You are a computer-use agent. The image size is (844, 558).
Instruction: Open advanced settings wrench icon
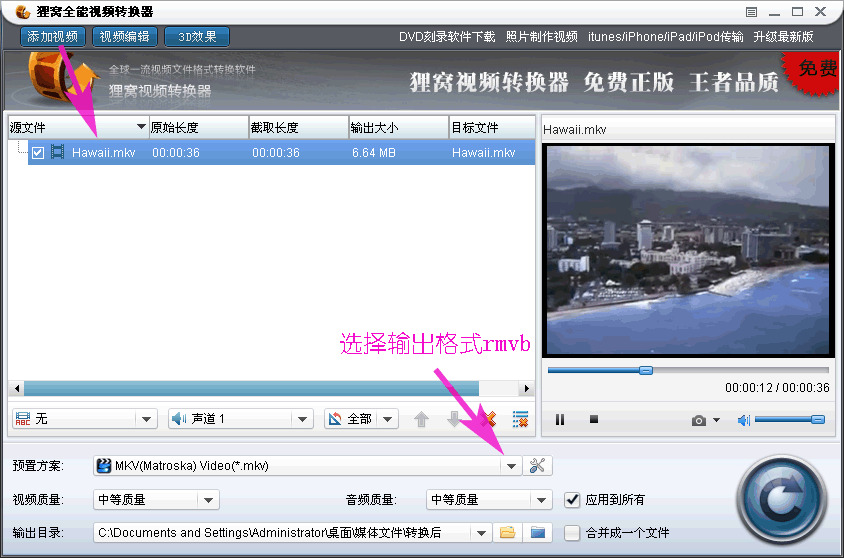point(537,466)
